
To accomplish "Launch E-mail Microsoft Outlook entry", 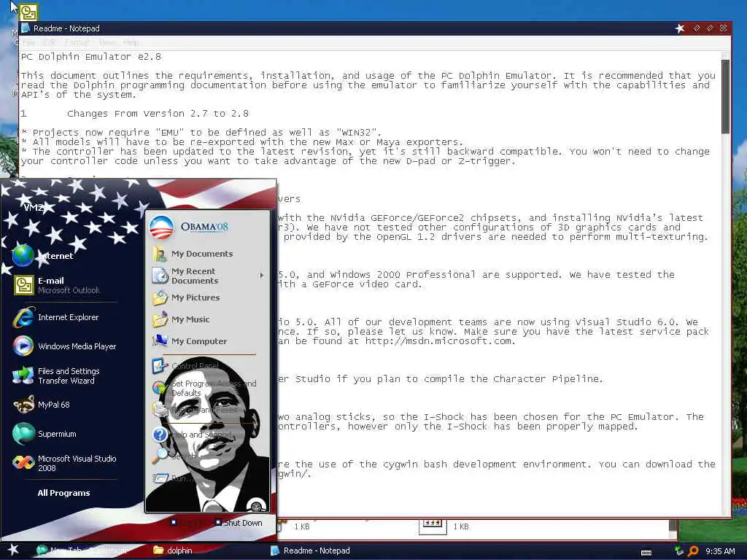I will point(57,285).
